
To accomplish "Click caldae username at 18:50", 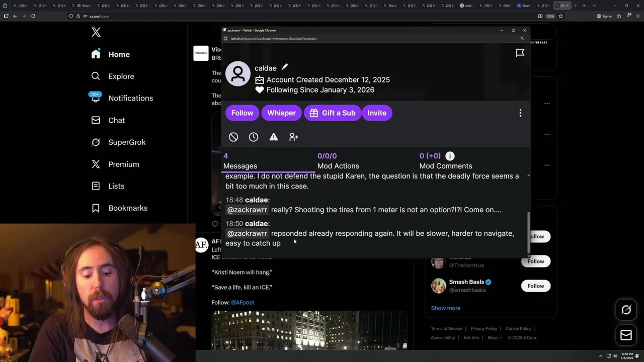I will pyautogui.click(x=256, y=223).
